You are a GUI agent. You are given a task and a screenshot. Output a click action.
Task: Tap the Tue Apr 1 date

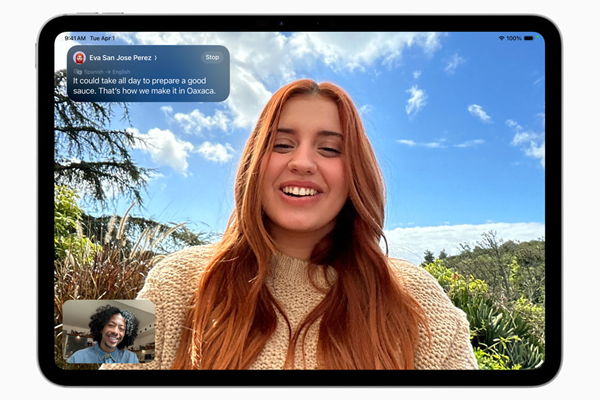pos(102,38)
